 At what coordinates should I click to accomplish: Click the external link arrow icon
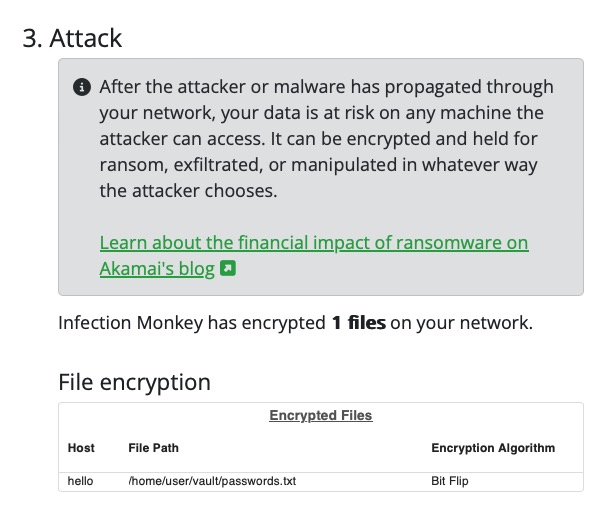tap(228, 269)
